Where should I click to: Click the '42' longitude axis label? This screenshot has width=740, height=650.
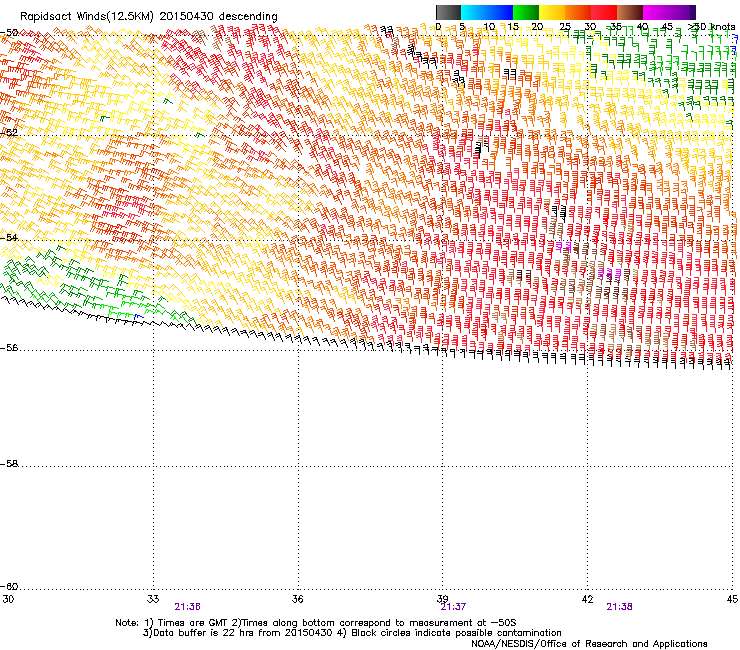[x=587, y=599]
